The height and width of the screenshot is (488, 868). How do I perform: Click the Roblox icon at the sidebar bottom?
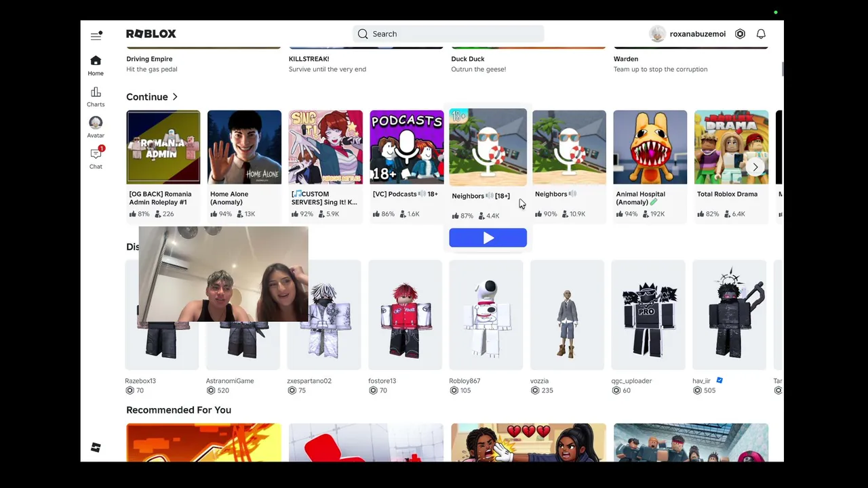point(96,447)
